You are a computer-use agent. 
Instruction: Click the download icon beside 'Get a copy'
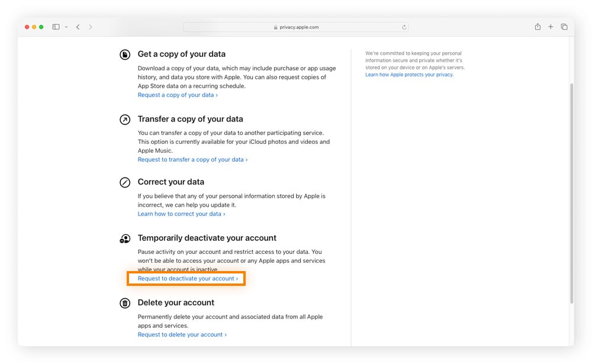125,54
